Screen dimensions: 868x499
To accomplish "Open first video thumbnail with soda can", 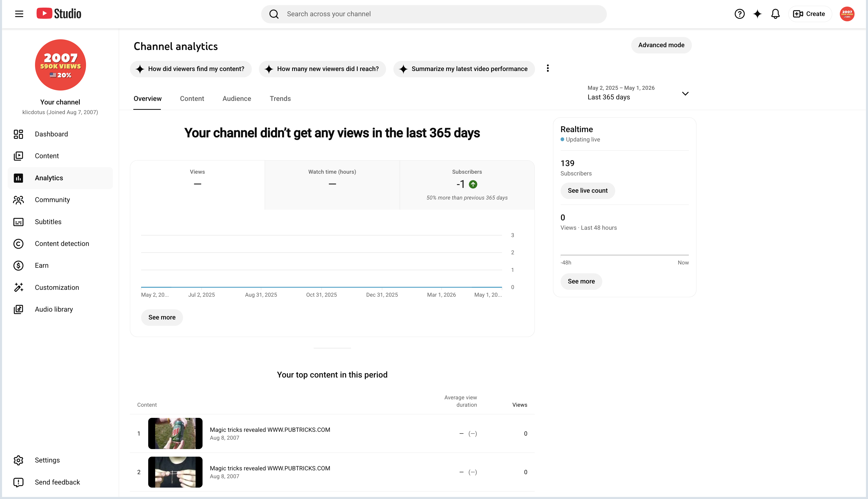I will (x=175, y=433).
